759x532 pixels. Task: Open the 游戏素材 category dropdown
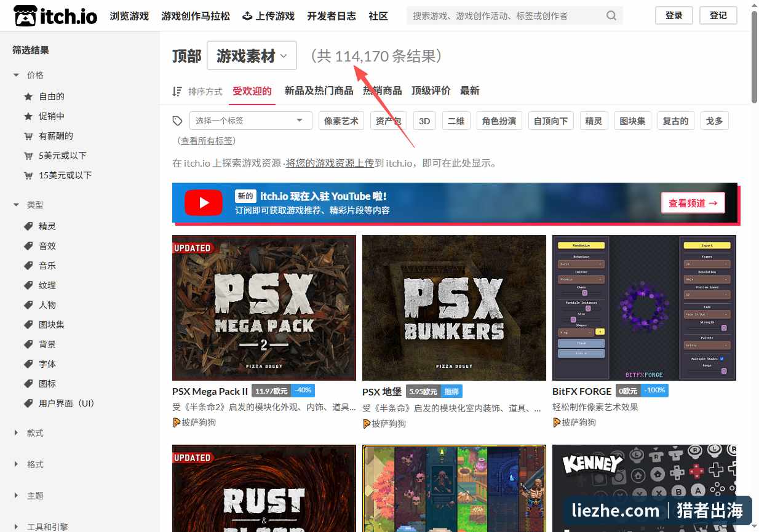(252, 56)
